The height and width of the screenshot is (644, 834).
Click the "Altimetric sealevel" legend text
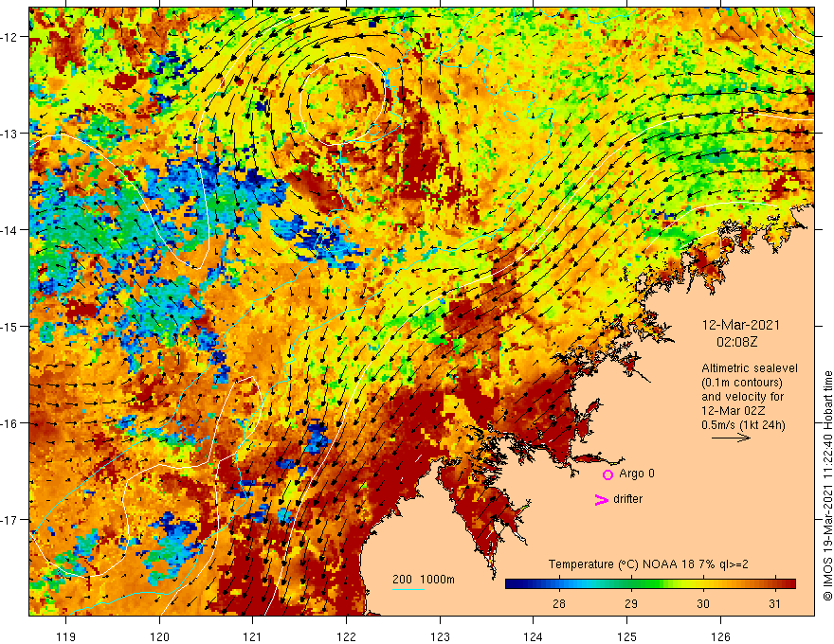[750, 368]
